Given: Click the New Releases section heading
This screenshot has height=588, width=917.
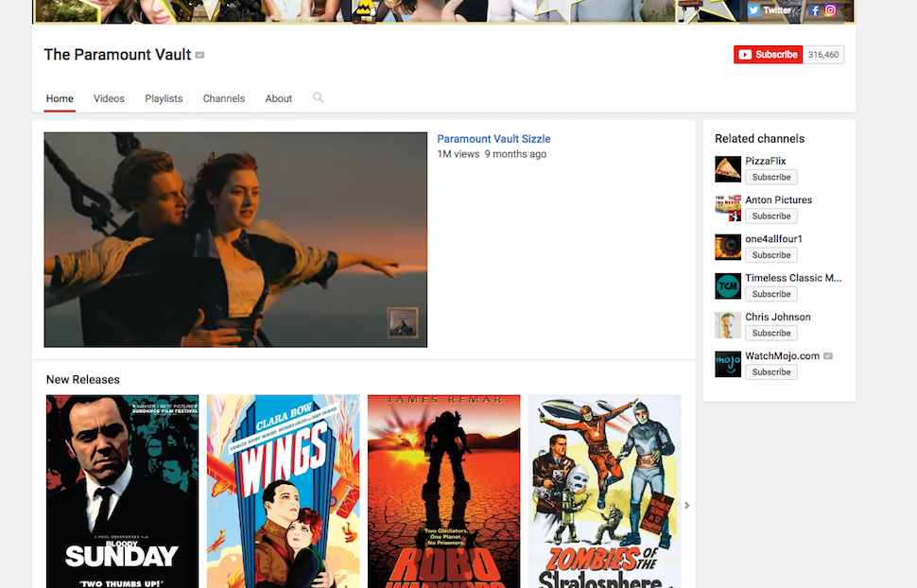Looking at the screenshot, I should tap(83, 380).
